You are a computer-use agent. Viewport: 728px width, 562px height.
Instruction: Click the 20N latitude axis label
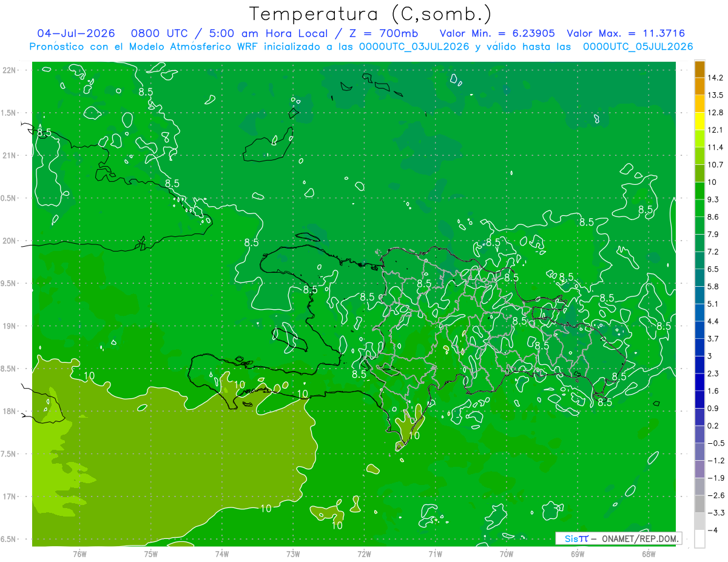(10, 241)
